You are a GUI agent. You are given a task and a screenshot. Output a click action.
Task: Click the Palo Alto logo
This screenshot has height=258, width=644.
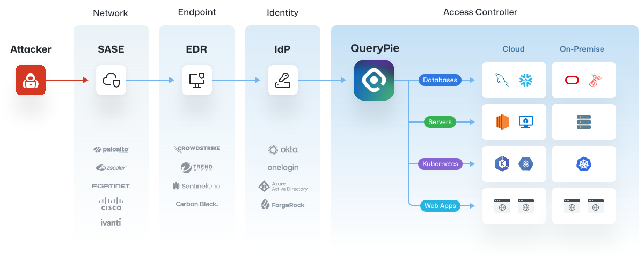[x=111, y=149]
